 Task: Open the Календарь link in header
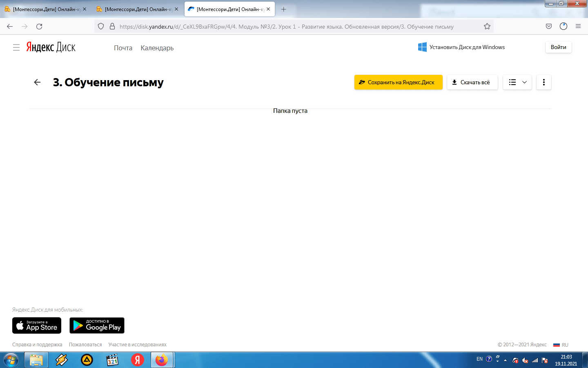(x=157, y=48)
